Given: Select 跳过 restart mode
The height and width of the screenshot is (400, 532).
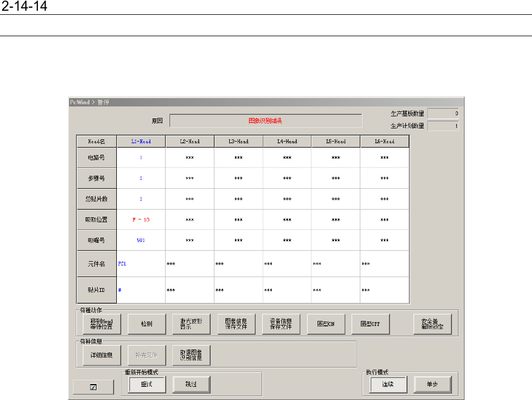Looking at the screenshot, I should tap(191, 384).
